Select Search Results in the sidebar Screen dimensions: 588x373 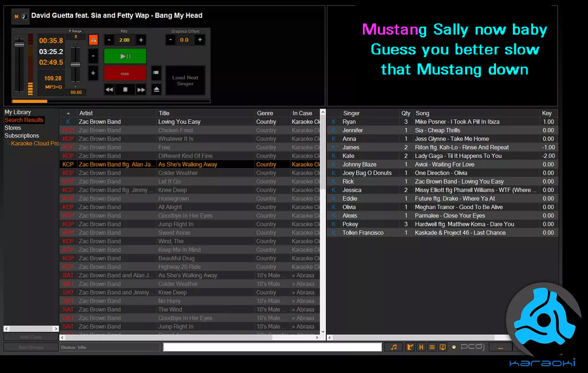[24, 120]
